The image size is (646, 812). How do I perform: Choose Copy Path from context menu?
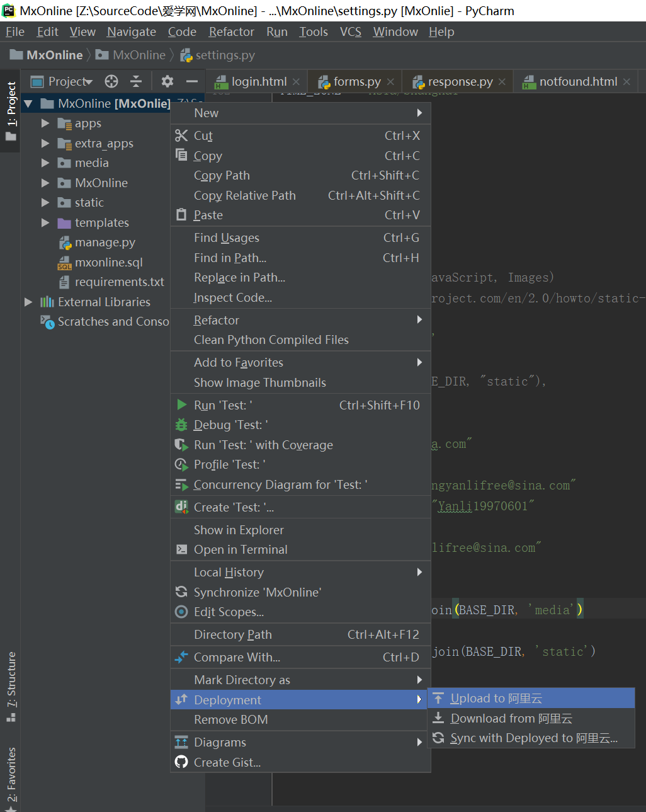click(300, 175)
